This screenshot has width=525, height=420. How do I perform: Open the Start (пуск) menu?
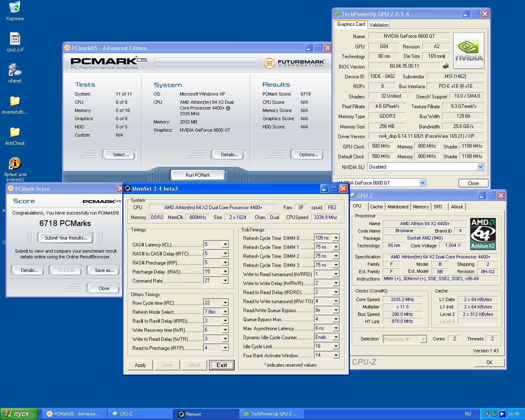[x=19, y=414]
